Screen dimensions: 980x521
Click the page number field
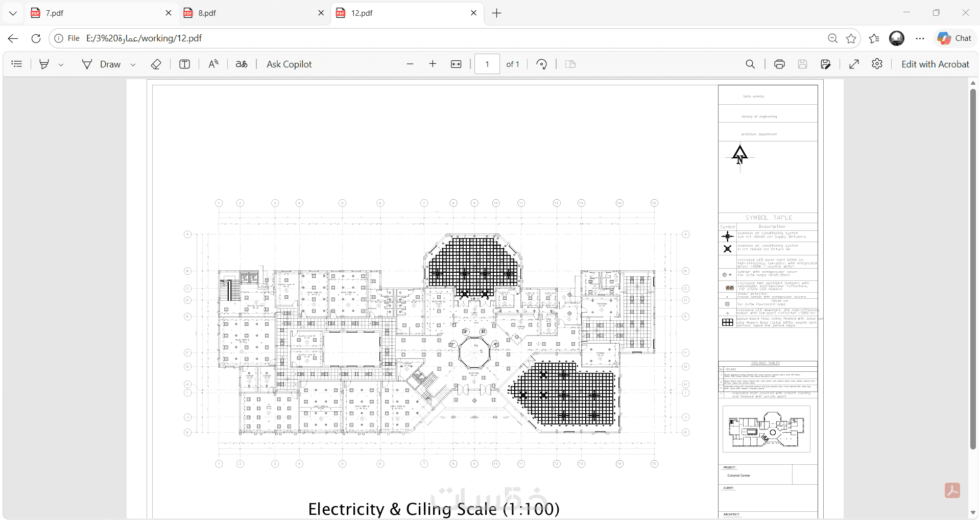click(x=487, y=64)
